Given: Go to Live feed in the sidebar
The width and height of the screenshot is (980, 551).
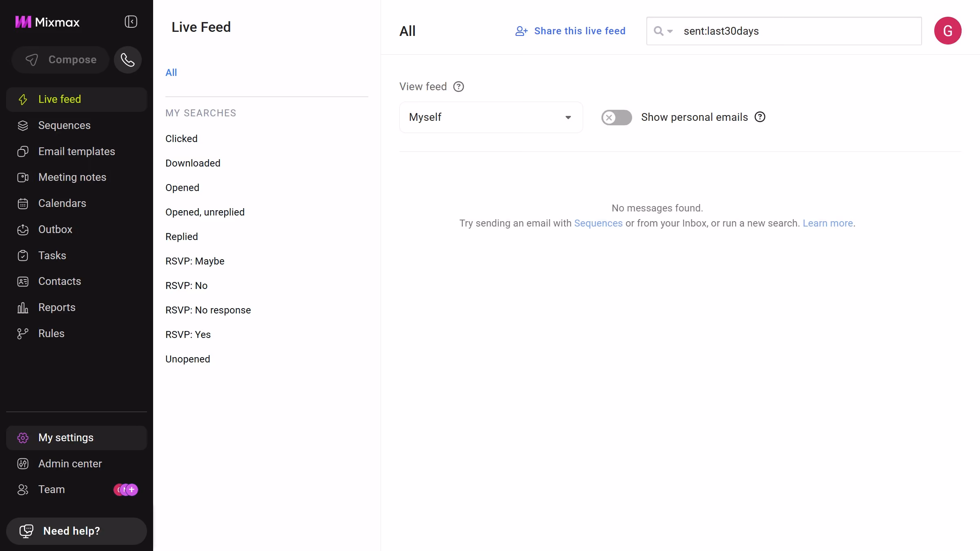Looking at the screenshot, I should click(76, 100).
